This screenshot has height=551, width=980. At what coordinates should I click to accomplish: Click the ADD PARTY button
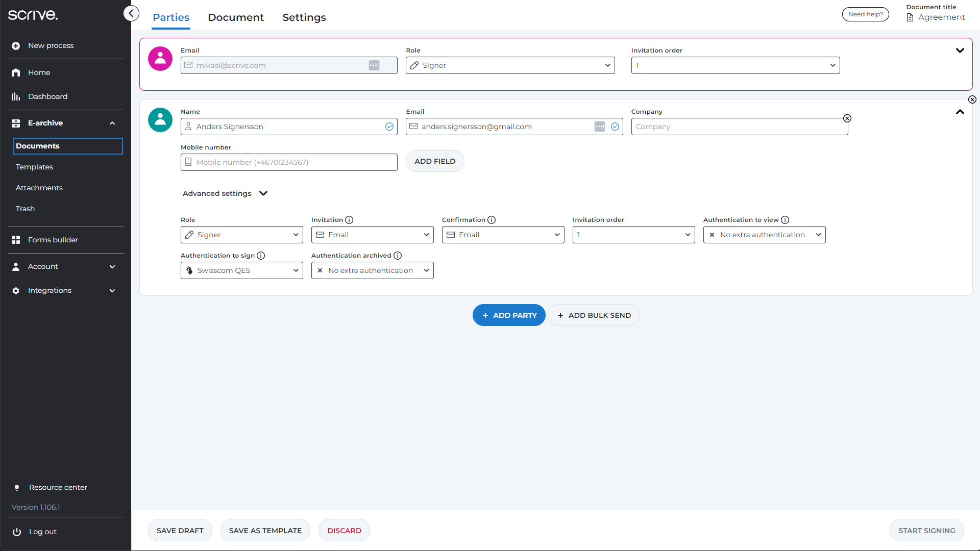(x=509, y=315)
